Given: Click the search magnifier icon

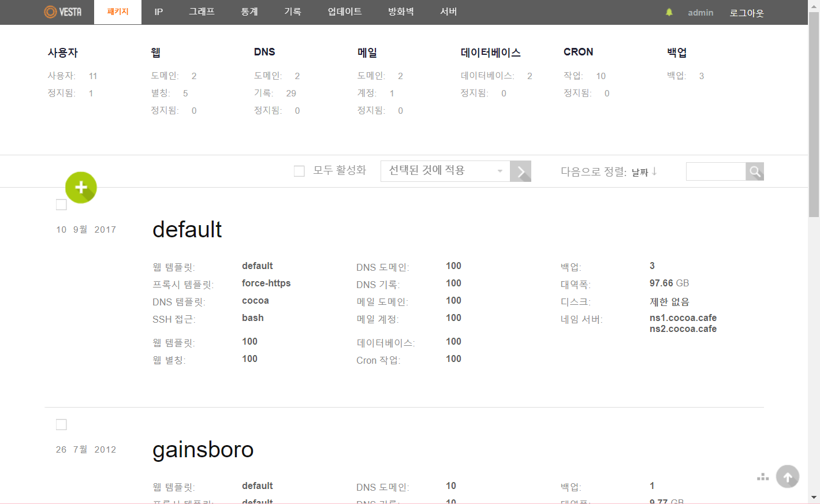Looking at the screenshot, I should pos(755,171).
